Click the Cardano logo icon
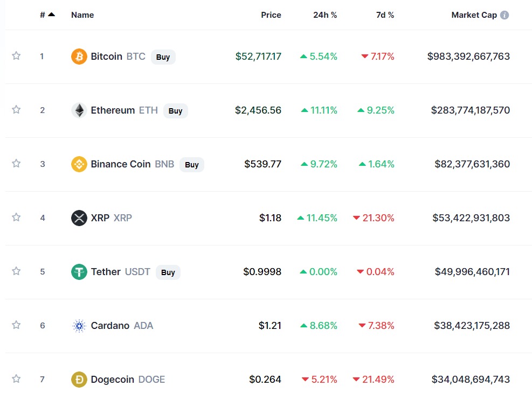Viewport: 532px width, 393px height. click(79, 326)
